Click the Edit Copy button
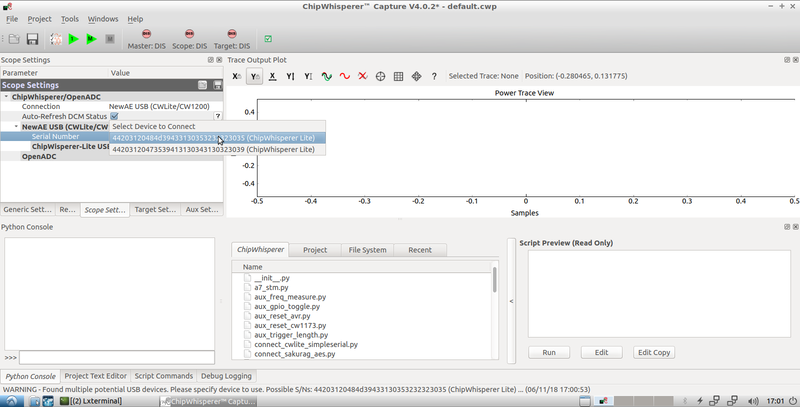 (x=654, y=352)
